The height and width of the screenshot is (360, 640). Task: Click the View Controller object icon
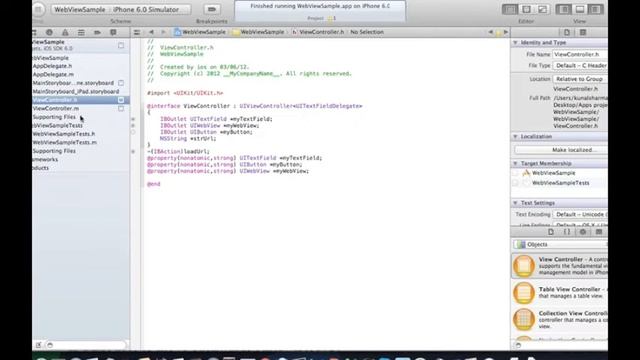(524, 266)
